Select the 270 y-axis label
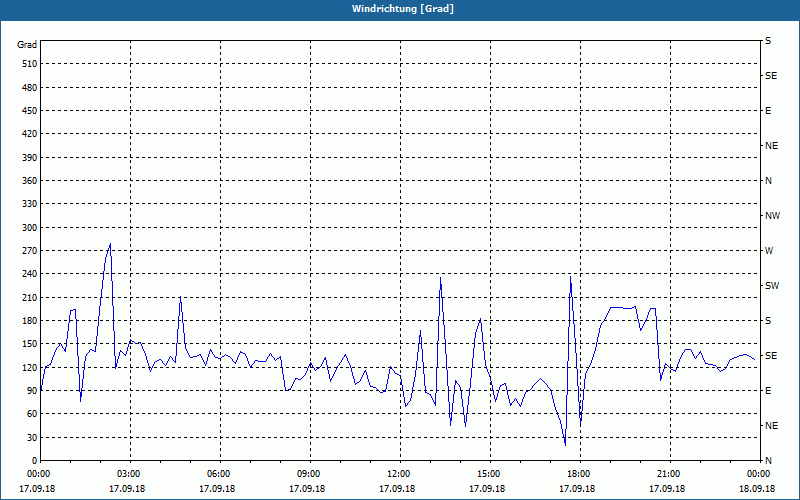Viewport: 800px width, 500px height. (30, 251)
